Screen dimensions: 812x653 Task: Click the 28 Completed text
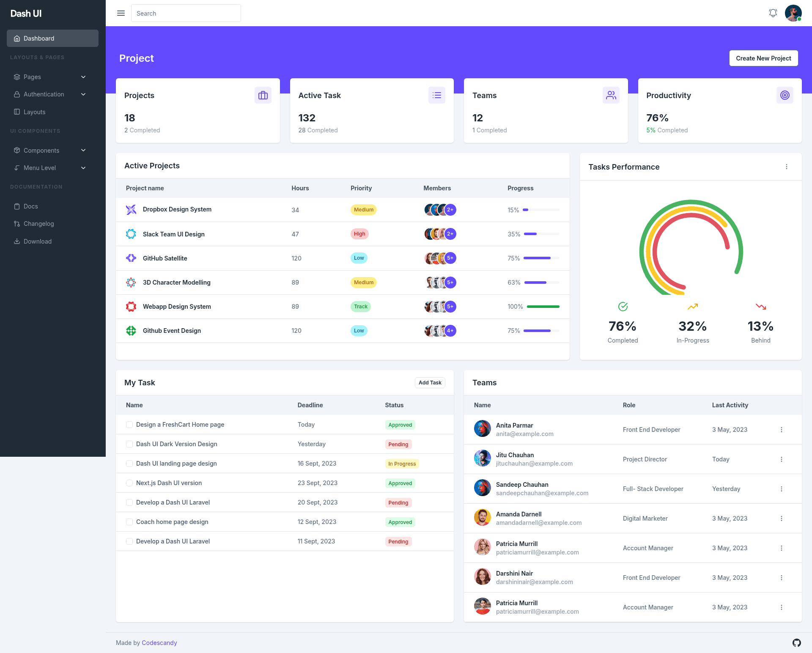click(x=318, y=130)
